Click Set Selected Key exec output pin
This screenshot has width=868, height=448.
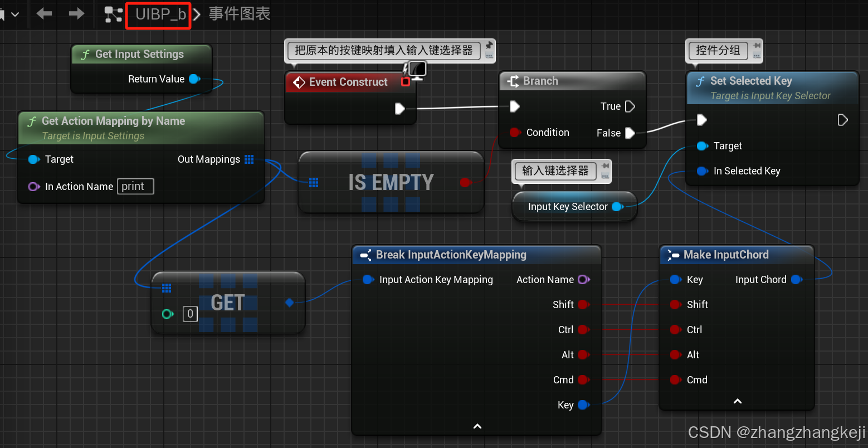pyautogui.click(x=843, y=120)
